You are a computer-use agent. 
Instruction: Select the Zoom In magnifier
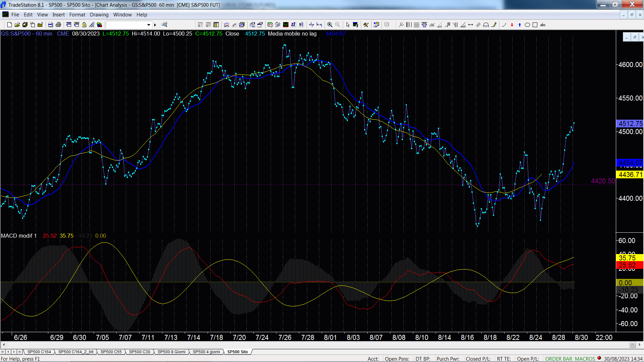click(330, 24)
